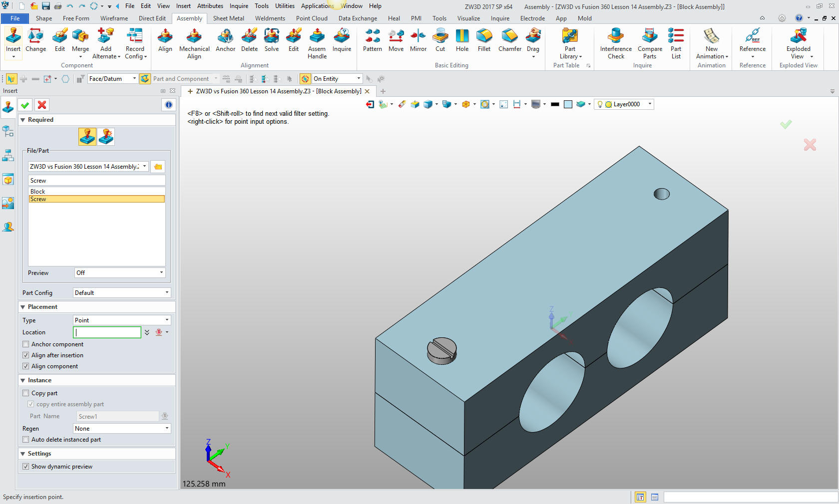Open the Weldments ribbon tab
Viewport: 839px width, 504px height.
pyautogui.click(x=270, y=18)
